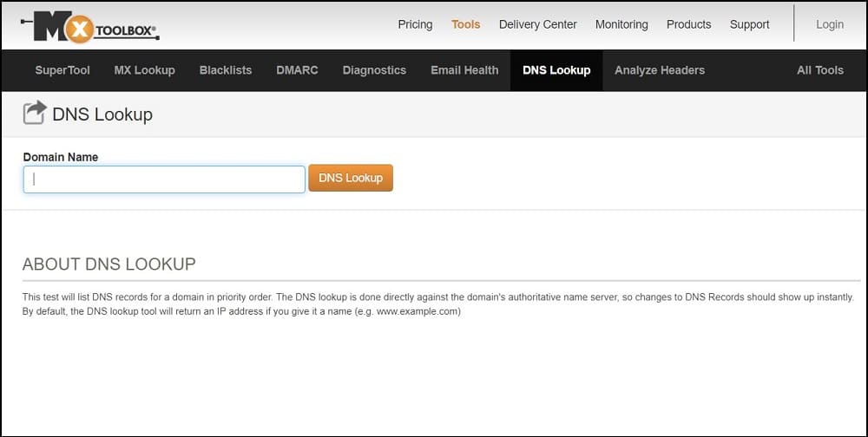This screenshot has height=437, width=868.
Task: Select the Diagnostics tab
Action: pyautogui.click(x=374, y=70)
